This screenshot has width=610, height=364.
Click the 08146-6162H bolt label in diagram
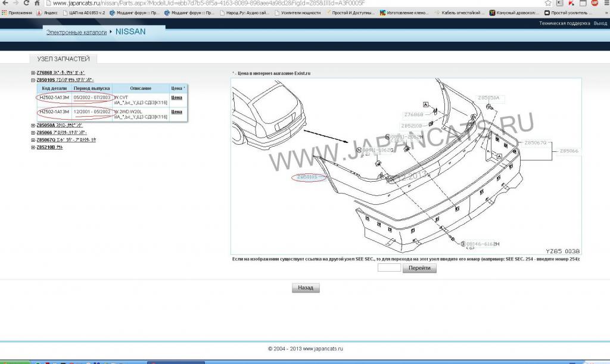point(483,244)
